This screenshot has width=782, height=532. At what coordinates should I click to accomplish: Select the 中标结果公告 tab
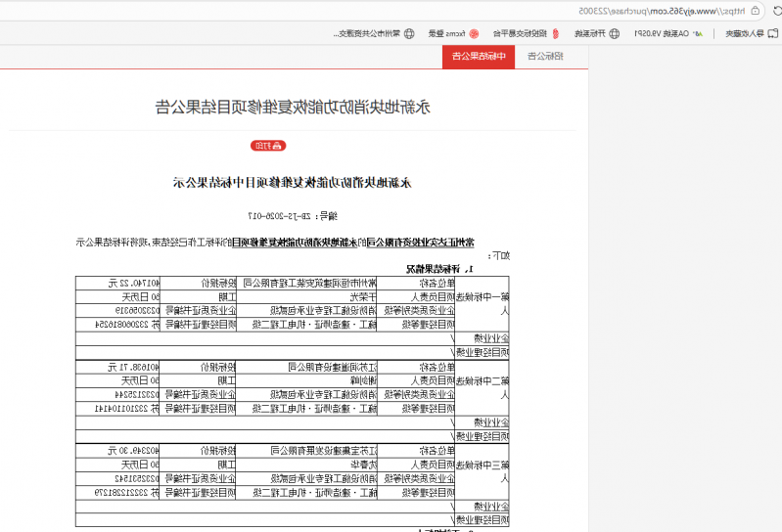[479, 56]
